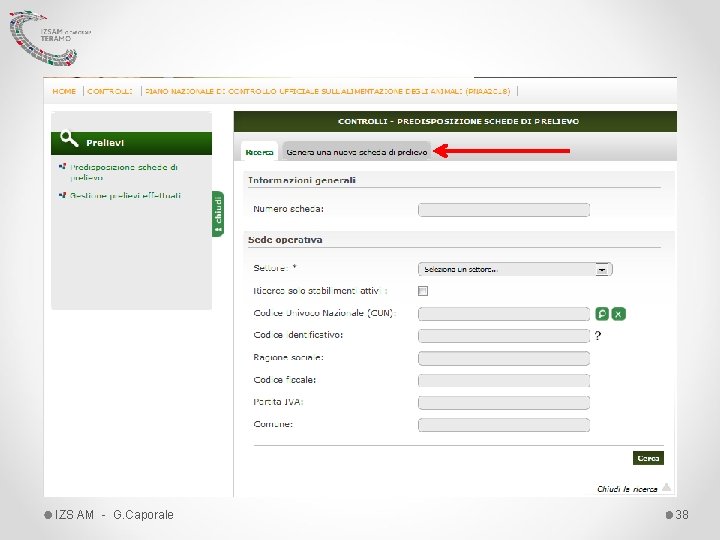Focus the Codice Univoco Nazionale field
Viewport: 720px width, 540px height.
pyautogui.click(x=504, y=314)
